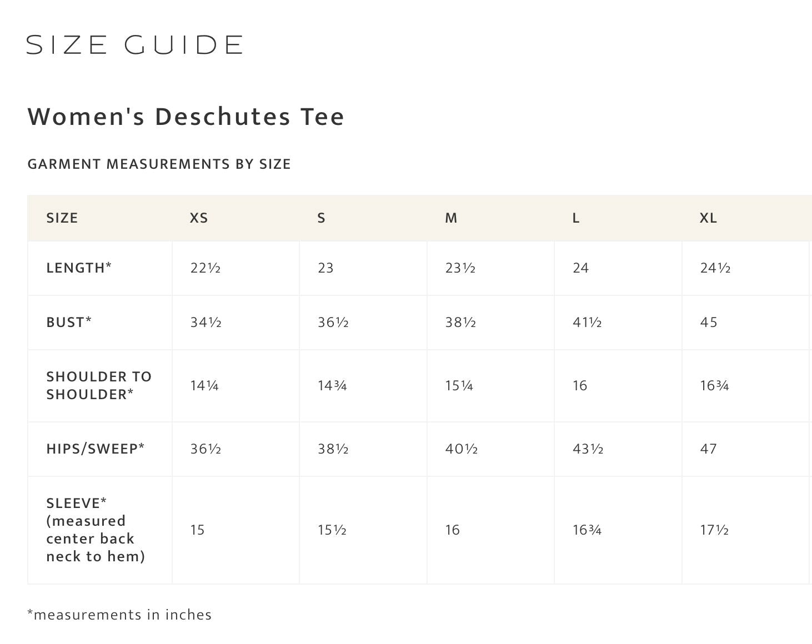Click the L hips/sweep value 43½

tap(588, 449)
